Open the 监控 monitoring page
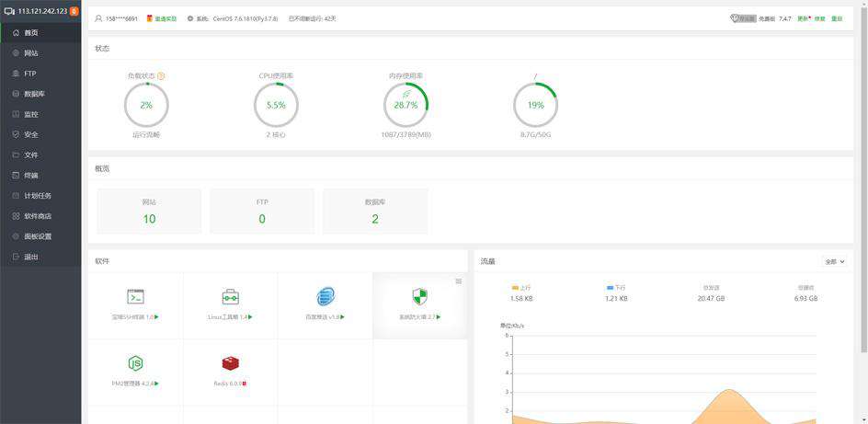The image size is (868, 424). coord(40,115)
